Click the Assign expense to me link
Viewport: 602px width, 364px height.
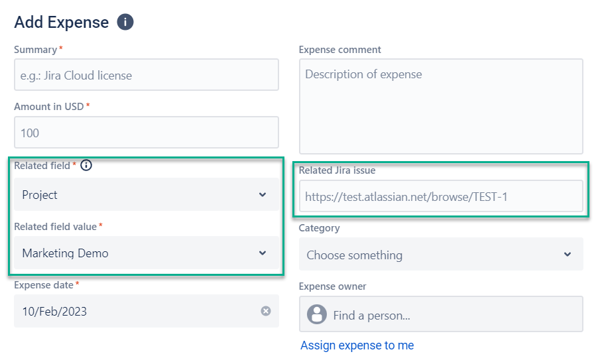(x=357, y=345)
